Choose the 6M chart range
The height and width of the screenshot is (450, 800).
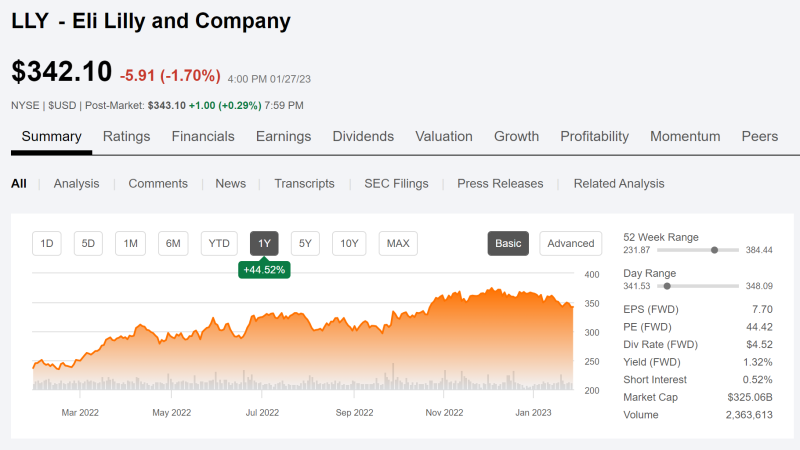pos(173,243)
